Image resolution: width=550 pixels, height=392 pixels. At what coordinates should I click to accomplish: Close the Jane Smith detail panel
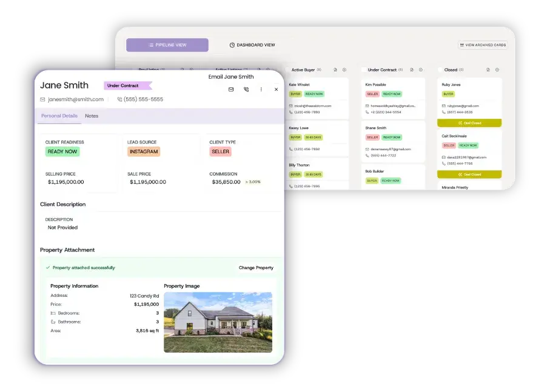click(276, 89)
